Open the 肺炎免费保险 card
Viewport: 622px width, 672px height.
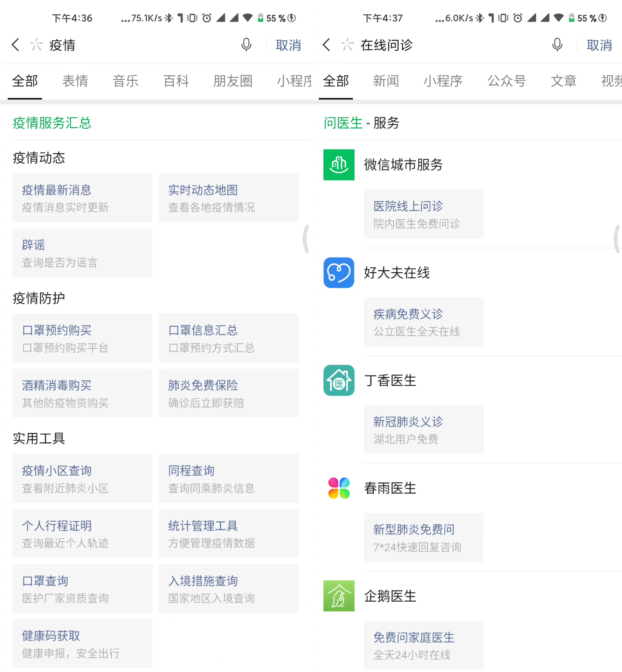click(228, 393)
